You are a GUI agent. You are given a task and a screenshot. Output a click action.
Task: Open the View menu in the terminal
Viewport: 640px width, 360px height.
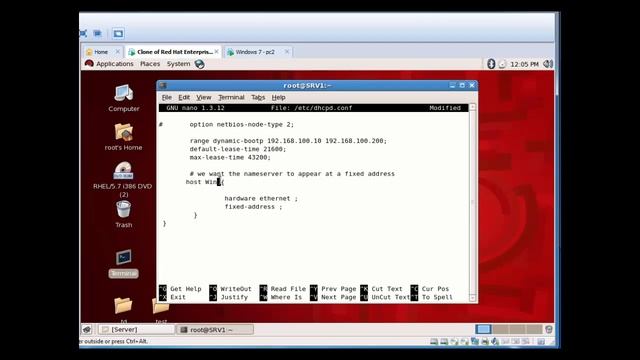coord(204,97)
